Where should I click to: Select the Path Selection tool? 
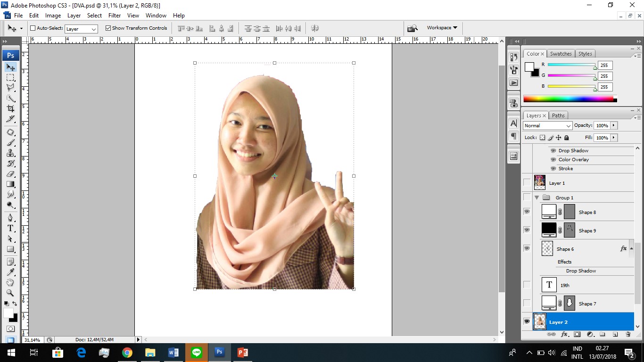(x=10, y=239)
